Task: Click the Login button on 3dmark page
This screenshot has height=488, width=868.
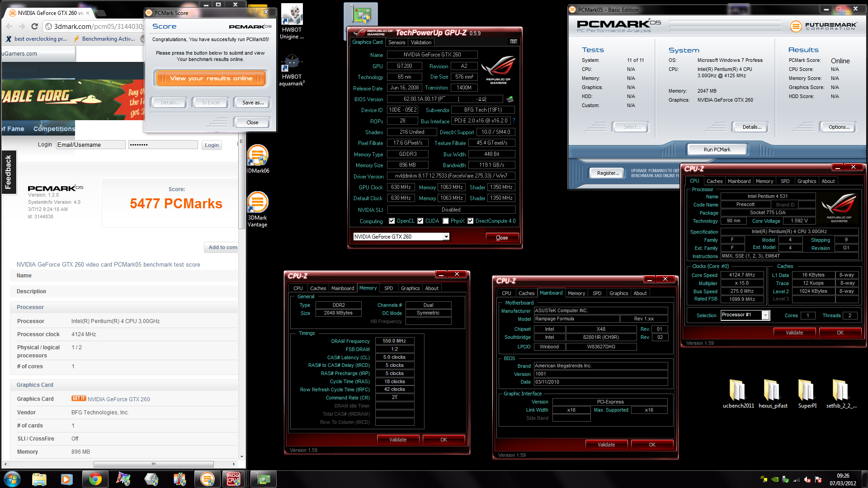Action: click(212, 145)
